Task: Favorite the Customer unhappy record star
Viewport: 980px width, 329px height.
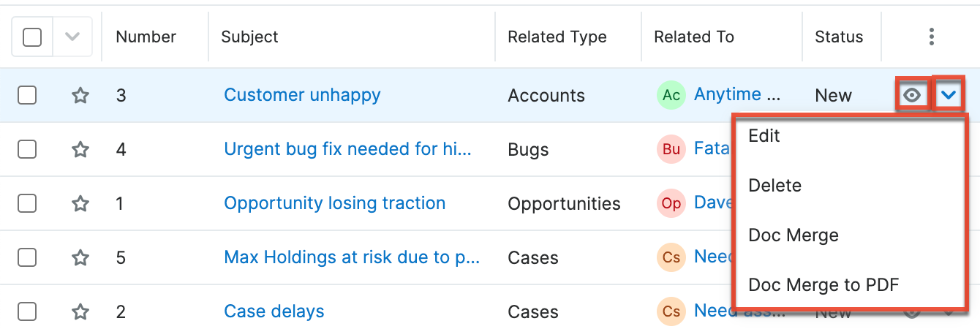Action: 80,95
